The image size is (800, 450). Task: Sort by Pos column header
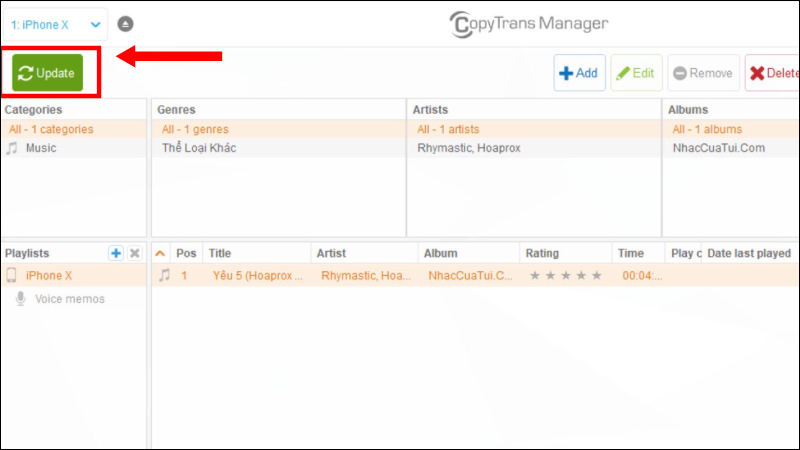coord(186,254)
